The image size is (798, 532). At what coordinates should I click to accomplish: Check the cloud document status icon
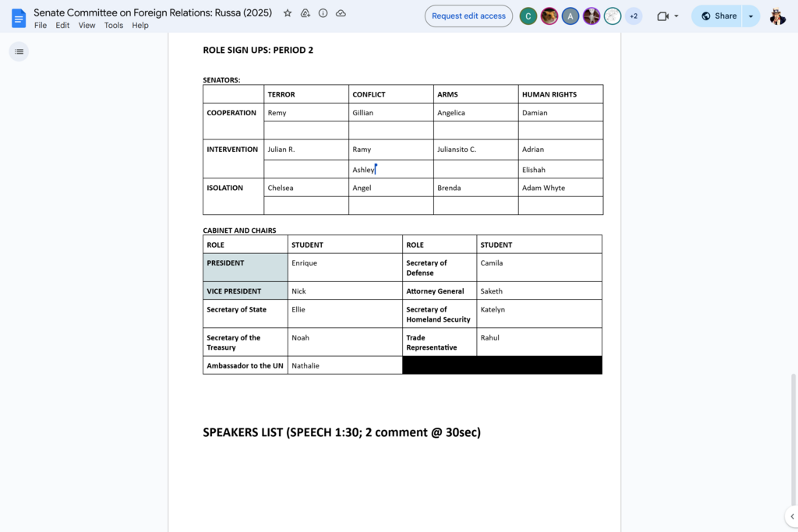(x=341, y=13)
